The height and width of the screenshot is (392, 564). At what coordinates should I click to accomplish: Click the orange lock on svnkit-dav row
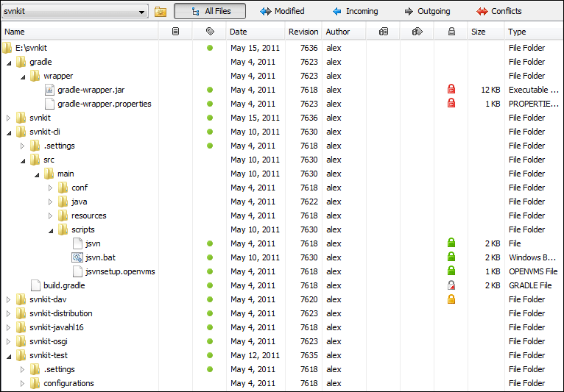[451, 299]
